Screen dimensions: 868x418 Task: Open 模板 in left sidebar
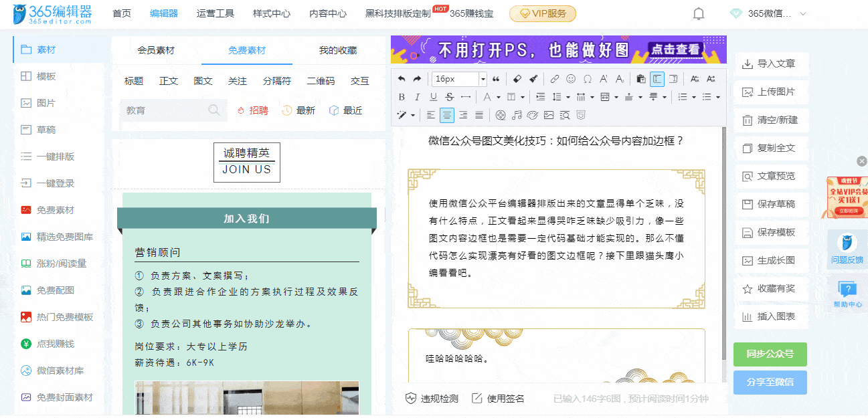(x=47, y=76)
